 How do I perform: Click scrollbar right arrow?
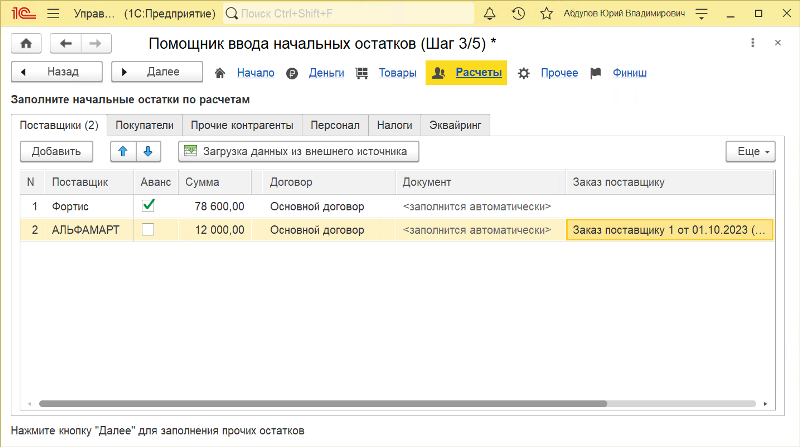(x=765, y=404)
